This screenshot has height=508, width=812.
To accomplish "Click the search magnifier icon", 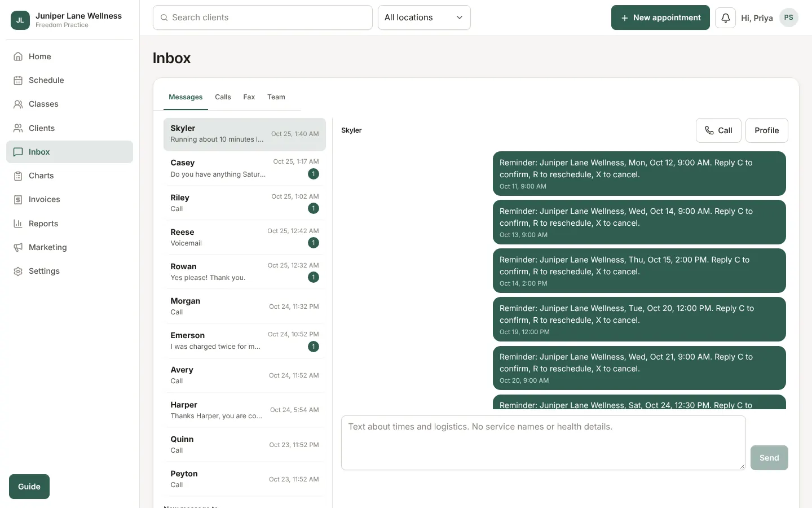I will point(164,17).
